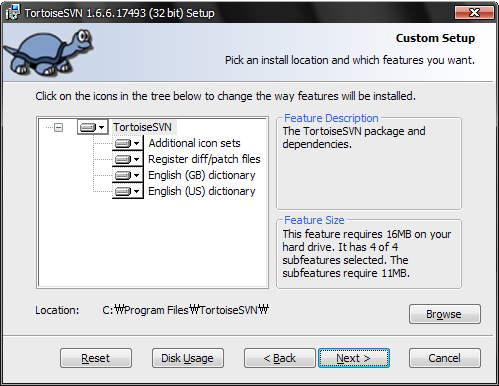Collapse the TortoiseSVN feature tree node
This screenshot has height=386, width=499.
click(x=58, y=127)
